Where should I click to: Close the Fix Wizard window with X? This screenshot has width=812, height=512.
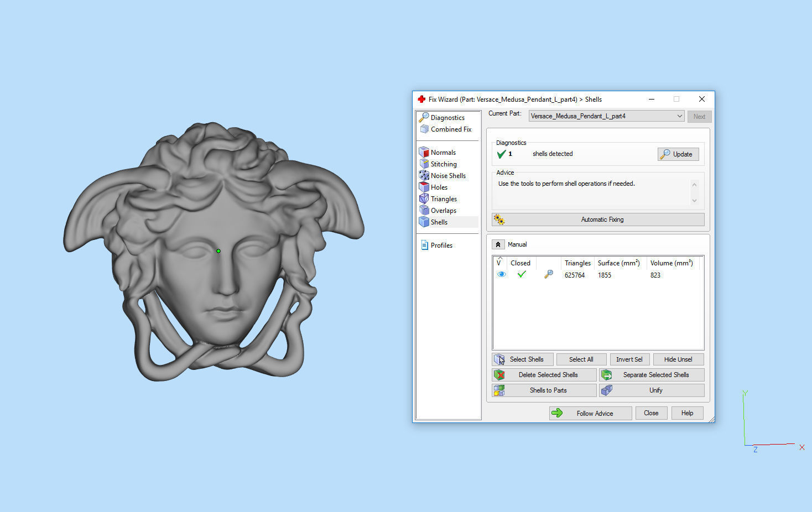[x=702, y=99]
